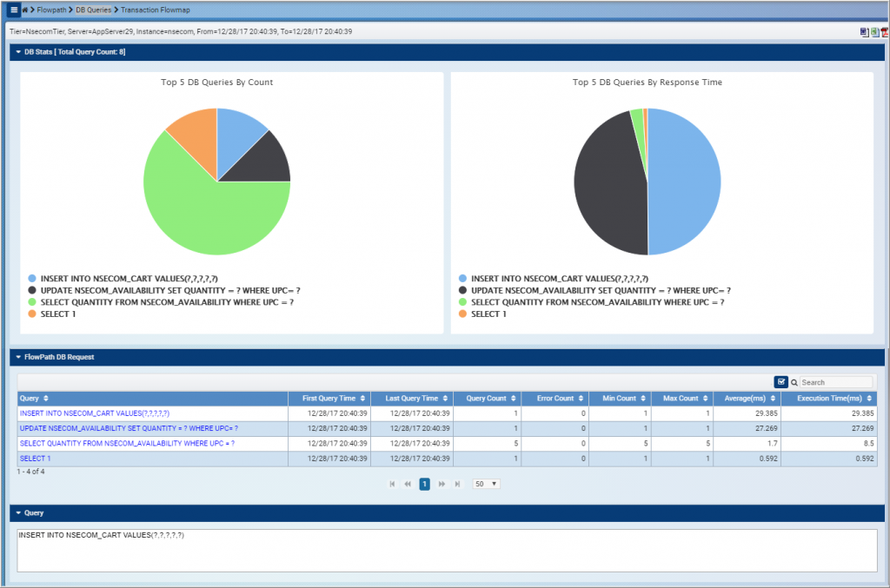Open the hamburger navigation menu
The height and width of the screenshot is (588, 890).
pyautogui.click(x=14, y=10)
